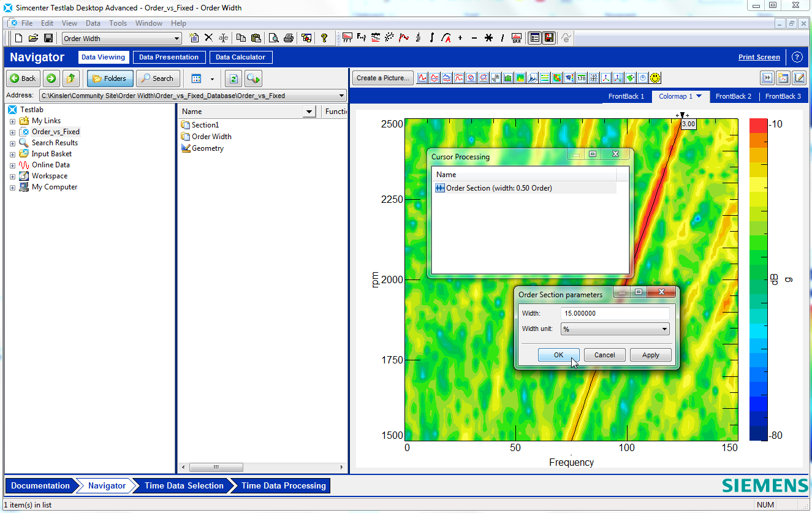Click the integrate (∫) calculator icon
This screenshot has width=812, height=513.
click(x=431, y=38)
